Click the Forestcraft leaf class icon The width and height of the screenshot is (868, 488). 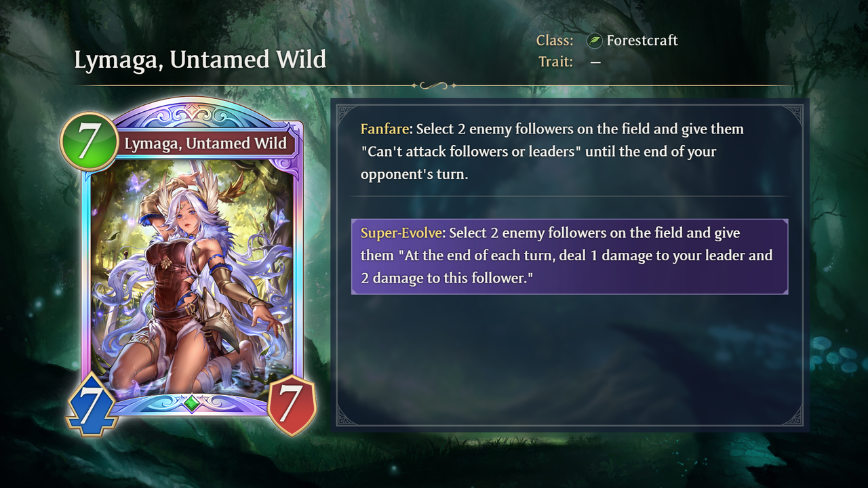pyautogui.click(x=594, y=41)
